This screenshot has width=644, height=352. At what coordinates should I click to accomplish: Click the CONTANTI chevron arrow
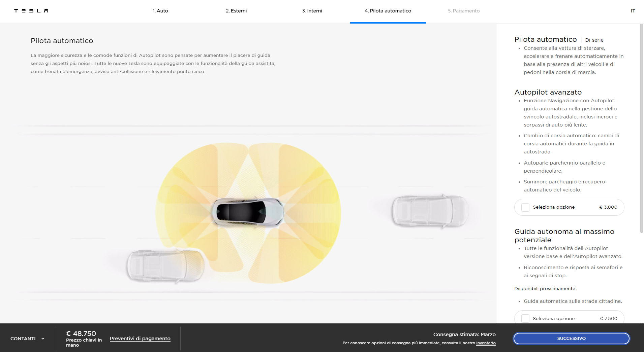pos(43,339)
